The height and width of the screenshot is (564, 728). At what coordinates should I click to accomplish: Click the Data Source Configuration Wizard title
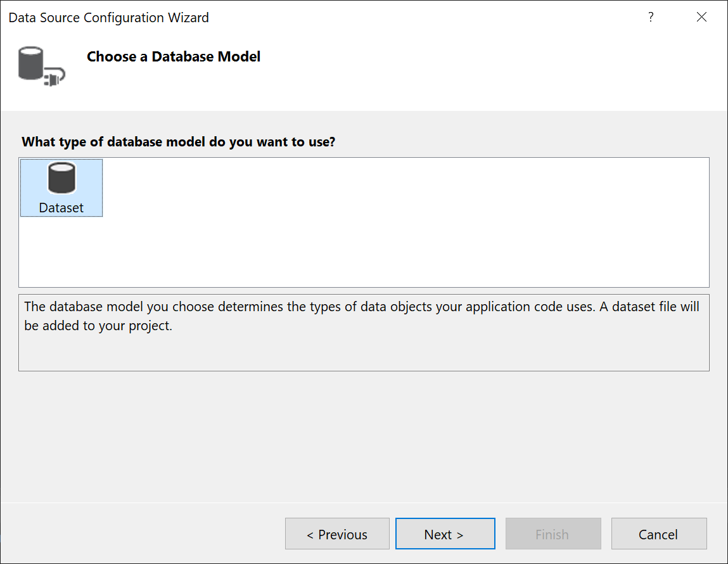tap(108, 17)
